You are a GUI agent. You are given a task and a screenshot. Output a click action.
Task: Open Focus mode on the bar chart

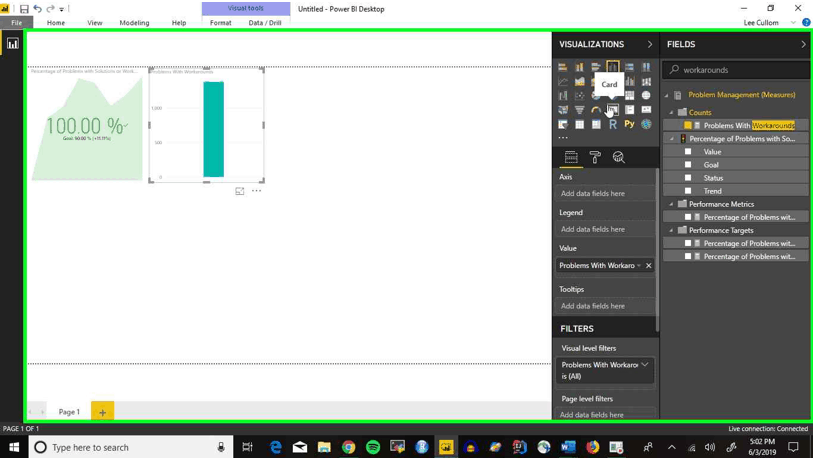click(x=239, y=191)
